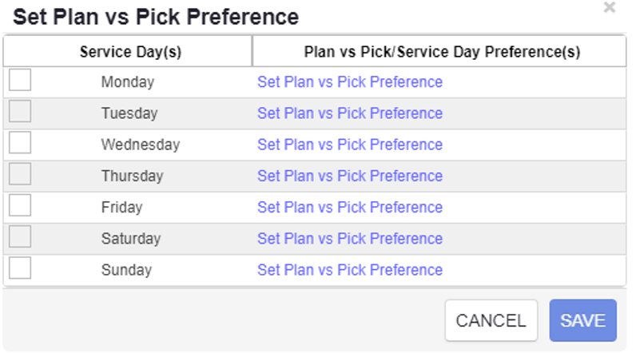644x353 pixels.
Task: Check the Monday service day checkbox
Action: (20, 81)
